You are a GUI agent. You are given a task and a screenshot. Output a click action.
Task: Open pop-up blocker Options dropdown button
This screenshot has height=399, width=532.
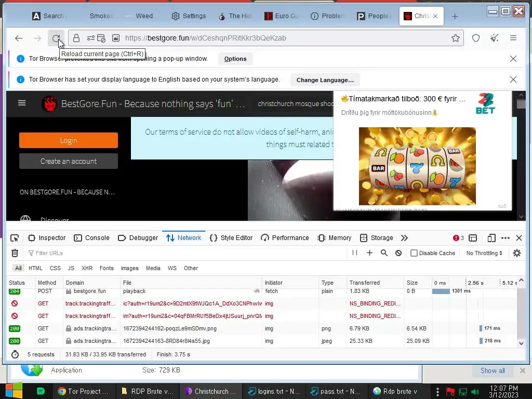click(235, 59)
